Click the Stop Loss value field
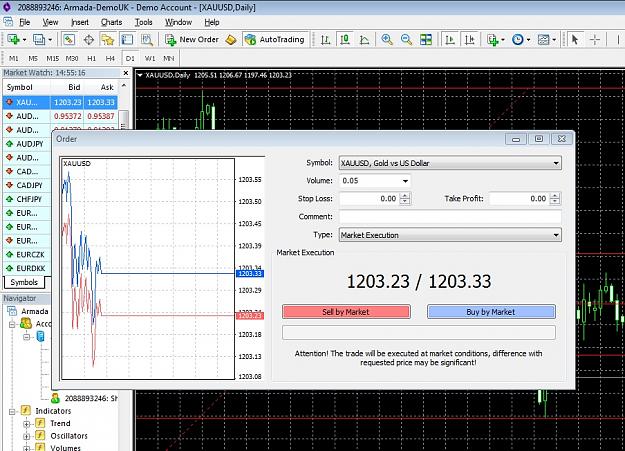This screenshot has width=625, height=451. (369, 199)
